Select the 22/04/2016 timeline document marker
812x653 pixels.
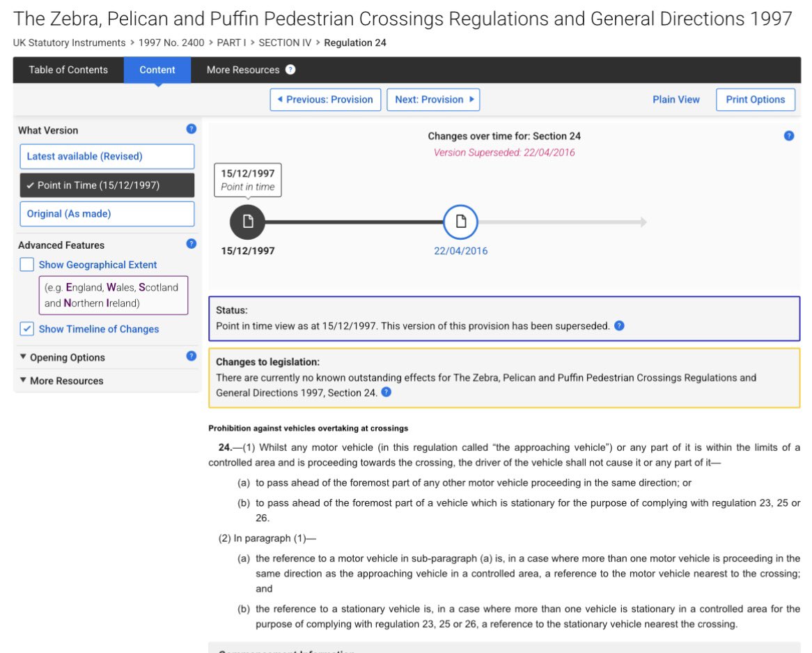tap(460, 222)
